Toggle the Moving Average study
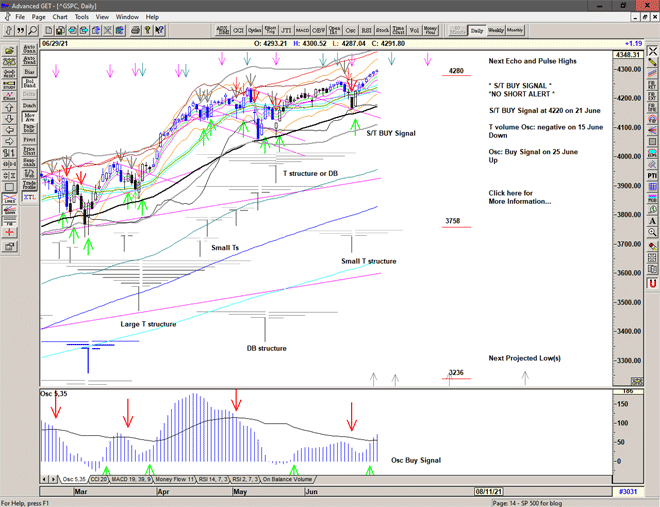This screenshot has width=660, height=507. (29, 117)
